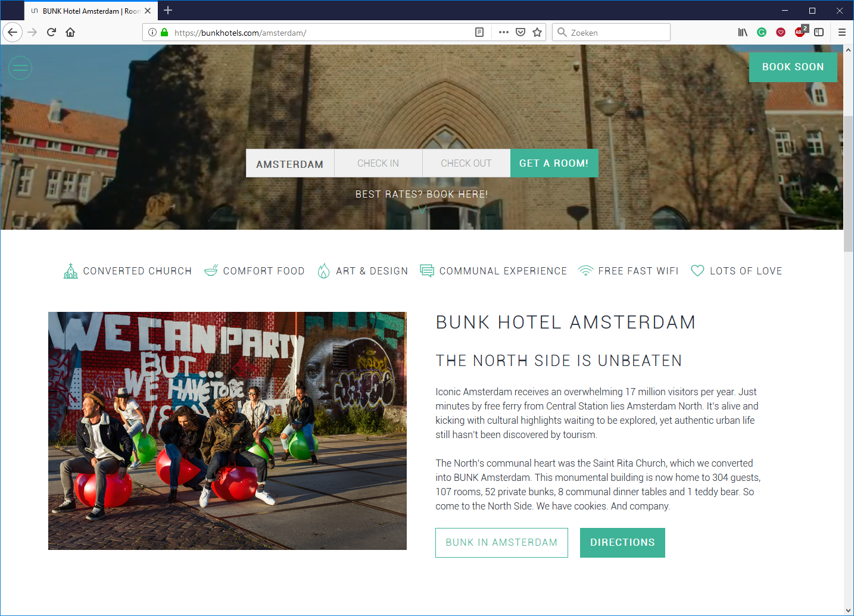This screenshot has width=854, height=616.
Task: Toggle the browser sidebar
Action: click(819, 32)
